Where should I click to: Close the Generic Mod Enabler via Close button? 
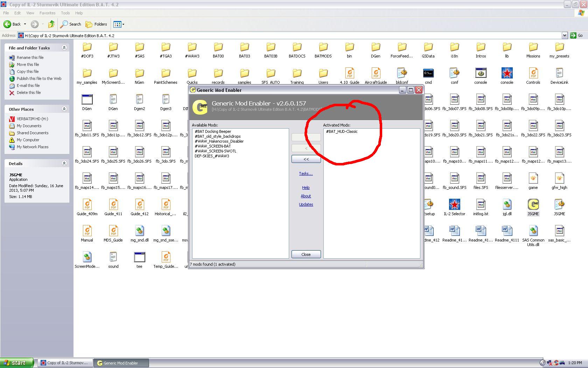point(306,254)
